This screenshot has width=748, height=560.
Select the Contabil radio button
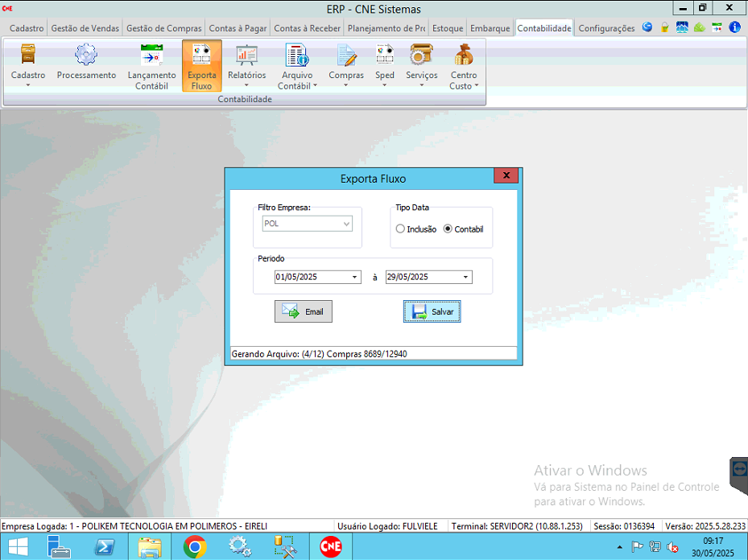448,229
